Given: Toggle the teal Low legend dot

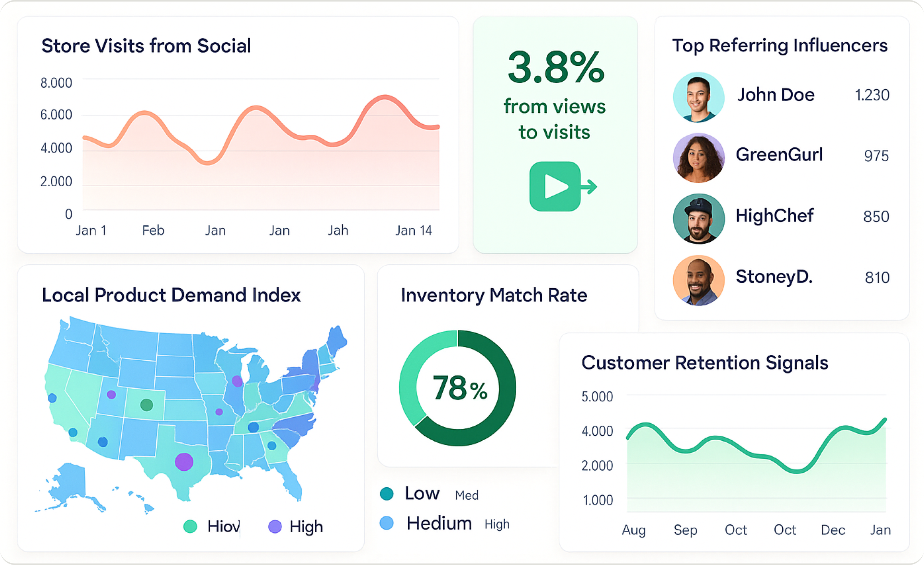Looking at the screenshot, I should click(x=387, y=494).
